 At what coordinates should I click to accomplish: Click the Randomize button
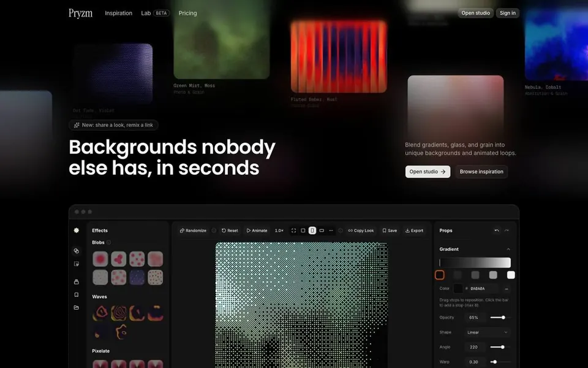click(193, 231)
